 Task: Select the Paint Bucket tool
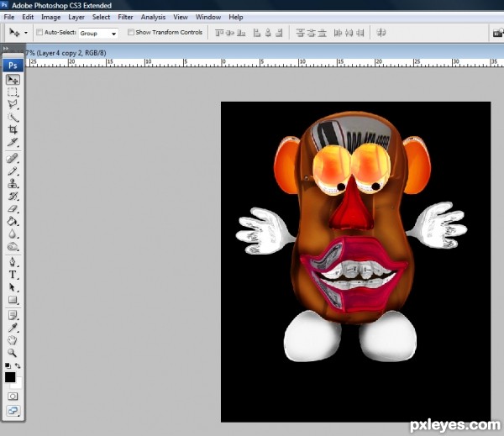(13, 221)
